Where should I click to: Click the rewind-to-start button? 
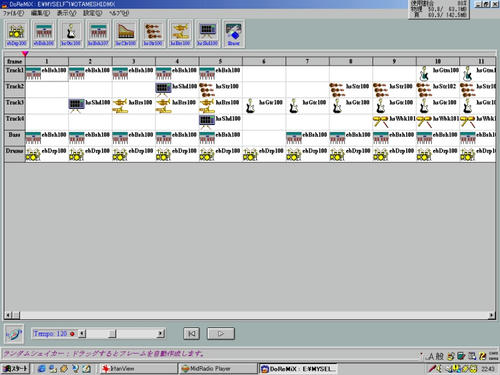click(x=192, y=333)
